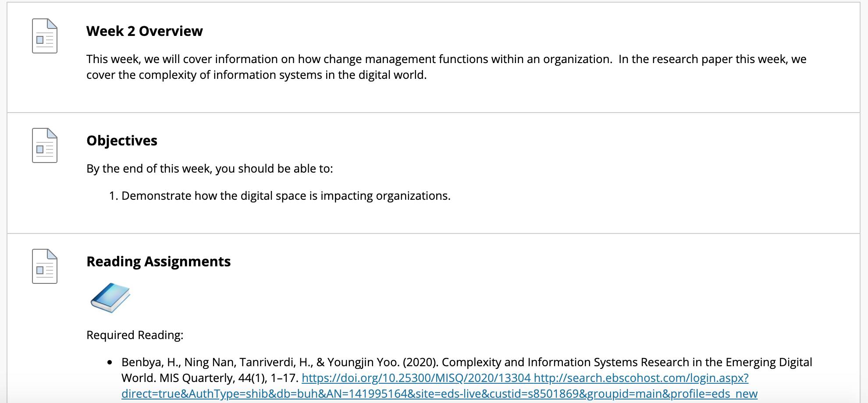Click the 'By the end of this week' sentence
The width and height of the screenshot is (868, 403).
(x=210, y=169)
